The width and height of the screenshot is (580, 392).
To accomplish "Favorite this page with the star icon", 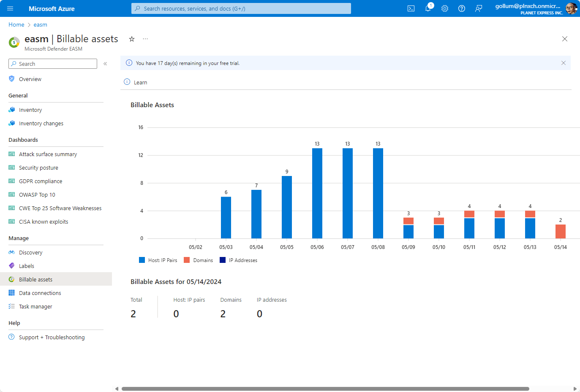I will pos(132,39).
